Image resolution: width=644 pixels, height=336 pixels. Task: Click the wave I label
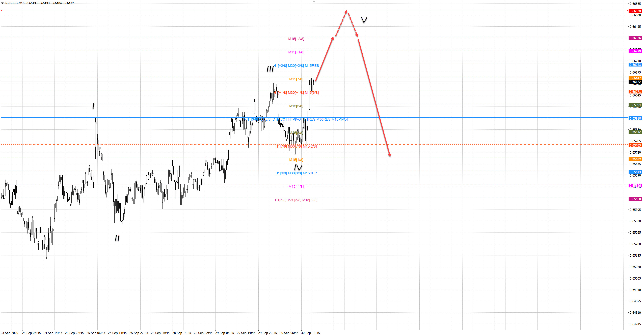[94, 106]
